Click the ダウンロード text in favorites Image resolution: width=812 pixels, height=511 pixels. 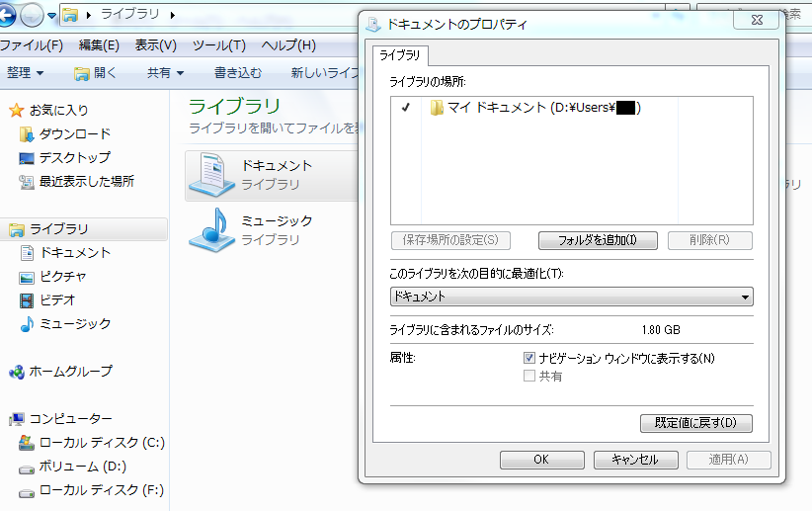75,134
